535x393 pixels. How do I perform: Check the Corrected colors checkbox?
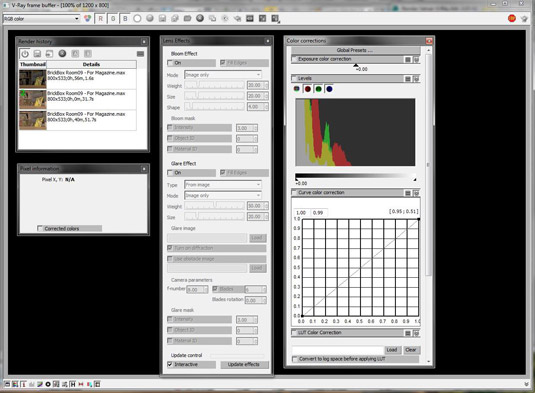tap(40, 228)
